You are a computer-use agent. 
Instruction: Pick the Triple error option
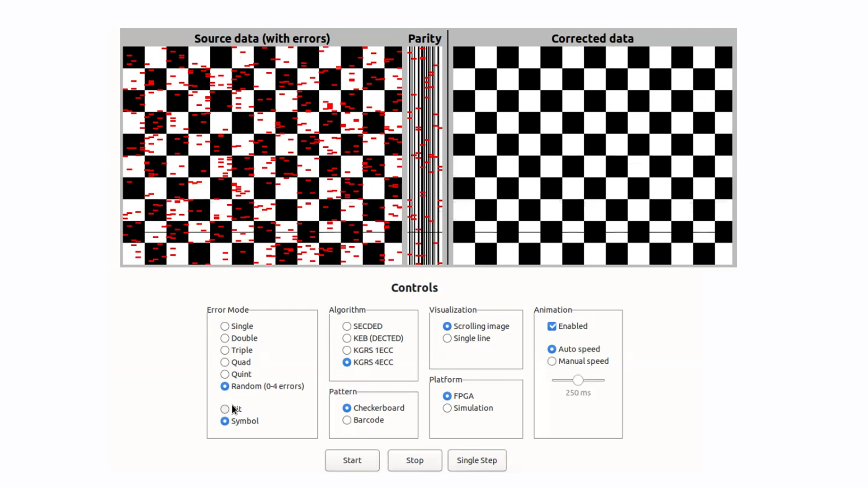point(225,350)
